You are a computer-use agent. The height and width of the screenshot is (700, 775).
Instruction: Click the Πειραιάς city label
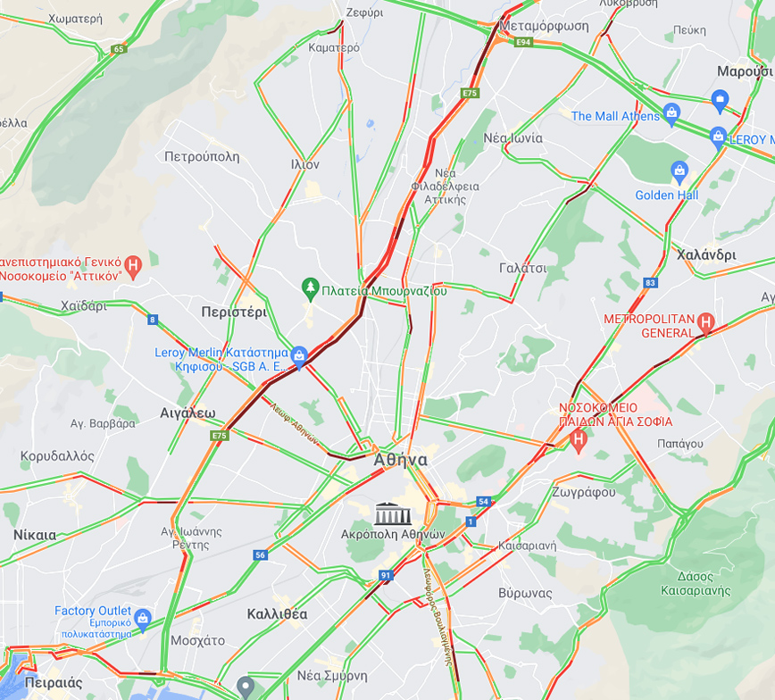point(54,683)
